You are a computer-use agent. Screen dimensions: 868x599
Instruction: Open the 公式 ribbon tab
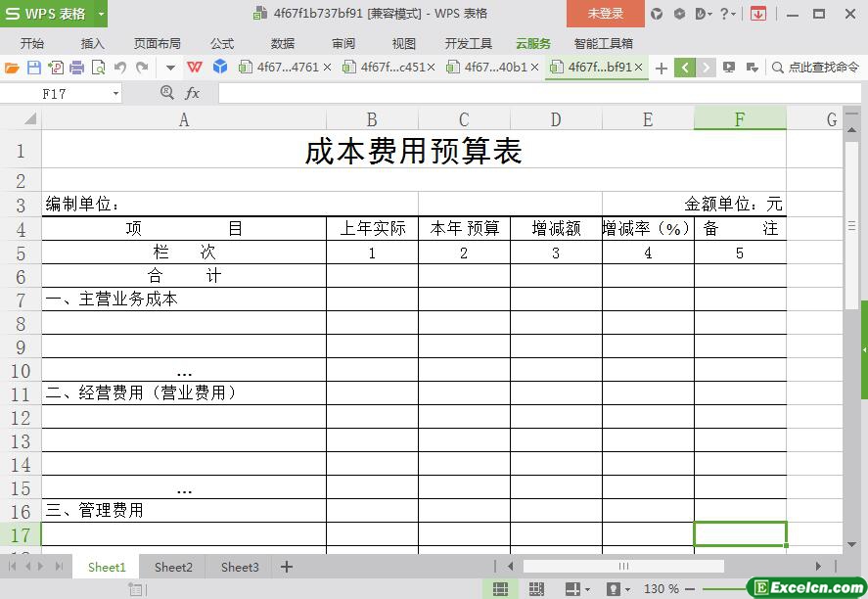click(x=222, y=44)
